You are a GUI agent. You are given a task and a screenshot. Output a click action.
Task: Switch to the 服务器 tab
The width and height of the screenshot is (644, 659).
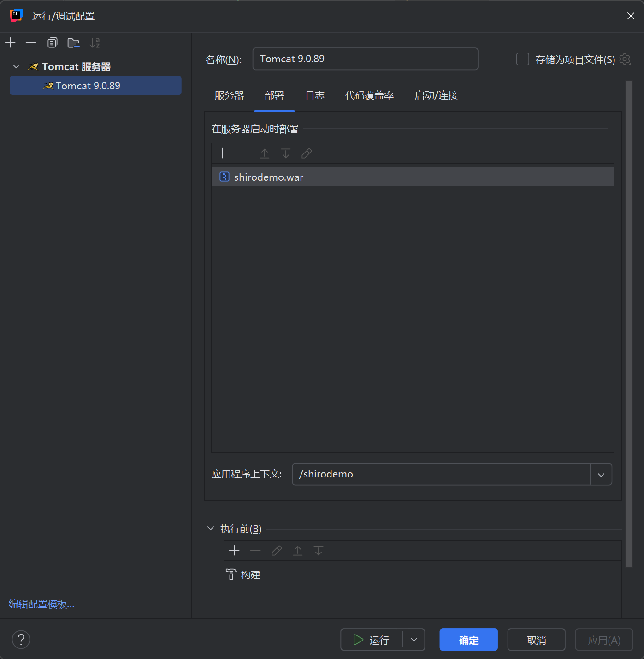tap(229, 95)
